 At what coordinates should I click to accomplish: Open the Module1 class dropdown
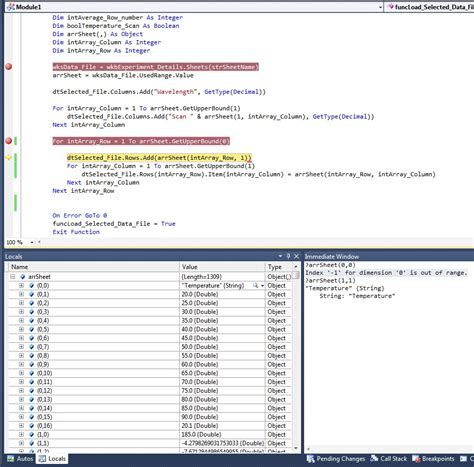380,7
